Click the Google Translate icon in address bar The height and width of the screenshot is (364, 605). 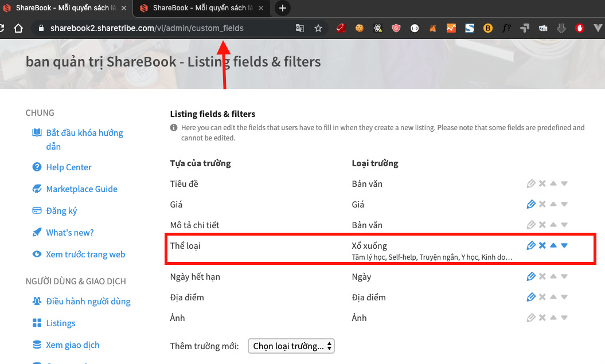click(299, 27)
